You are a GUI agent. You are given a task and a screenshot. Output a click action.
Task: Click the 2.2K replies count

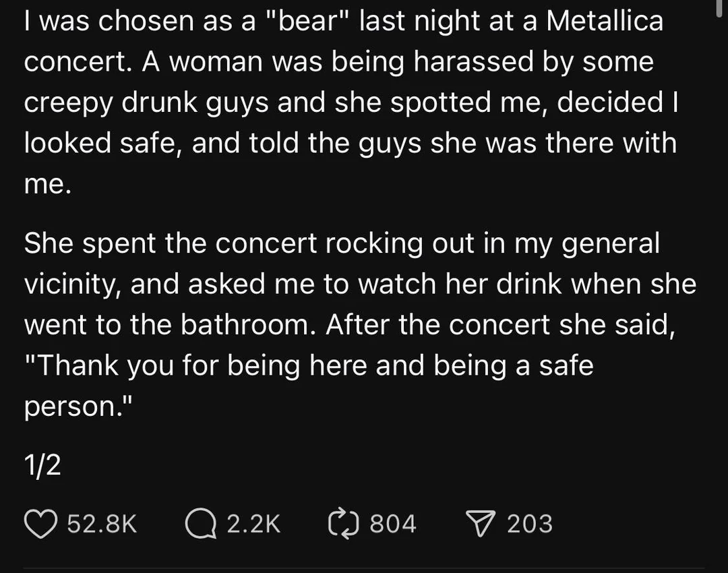tap(253, 524)
